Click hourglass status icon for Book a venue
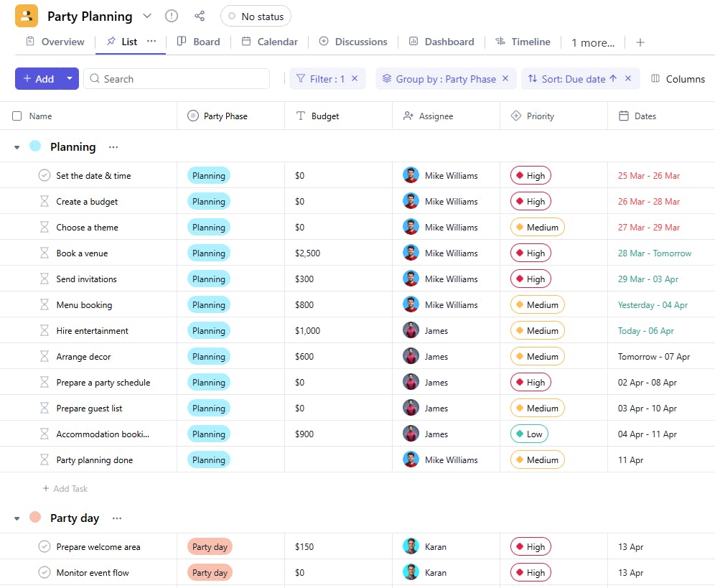715x588 pixels. (45, 253)
